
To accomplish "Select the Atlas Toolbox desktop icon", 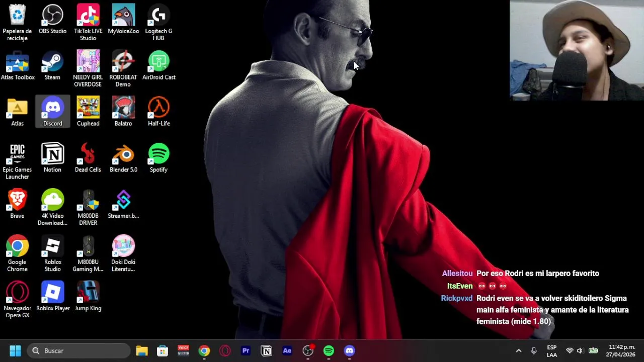I will [x=18, y=66].
